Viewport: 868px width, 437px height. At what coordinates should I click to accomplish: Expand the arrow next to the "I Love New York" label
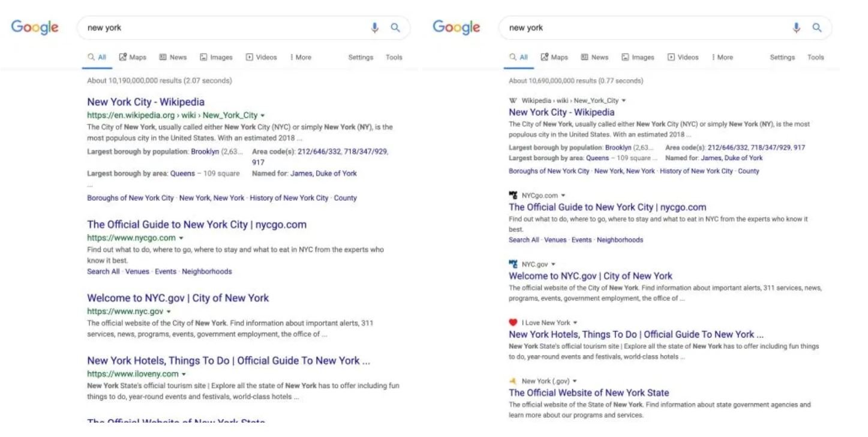[575, 323]
